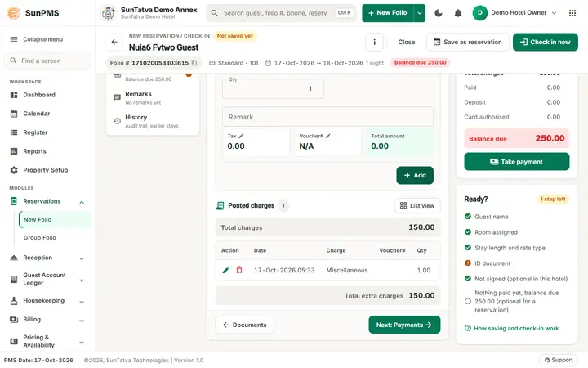588x368 pixels.
Task: Click the Property Setup gear icon
Action: click(14, 170)
